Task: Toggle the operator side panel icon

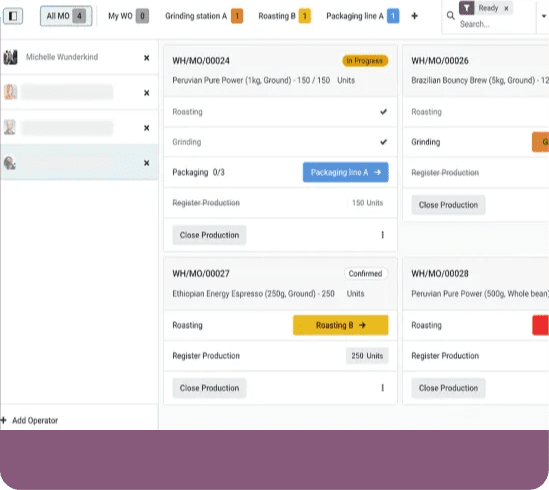Action: (x=13, y=16)
